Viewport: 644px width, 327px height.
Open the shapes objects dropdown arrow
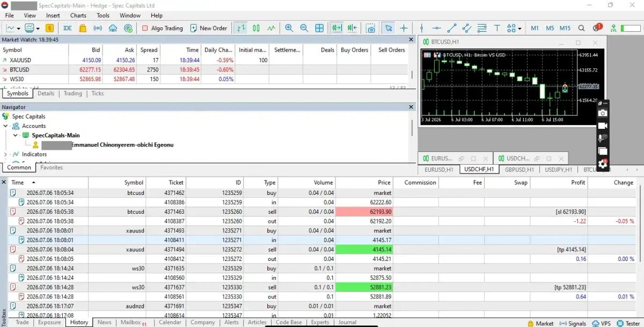520,28
